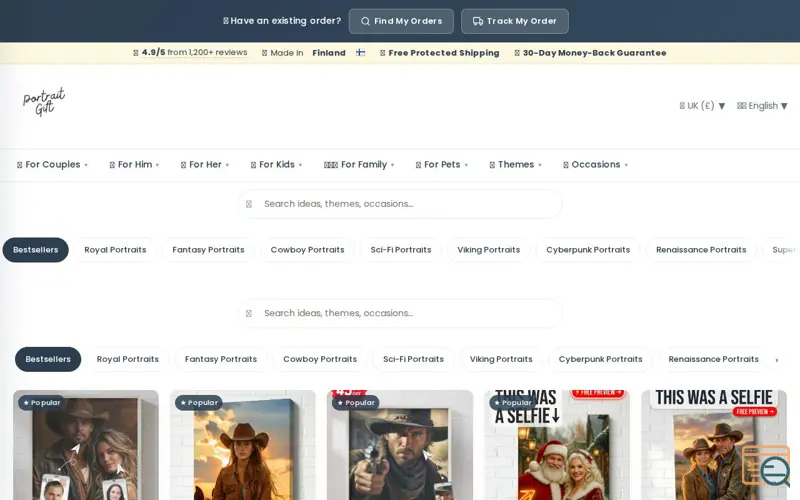Click the 4.9/5 from 1,200+ reviews text
This screenshot has width=800, height=500.
194,53
